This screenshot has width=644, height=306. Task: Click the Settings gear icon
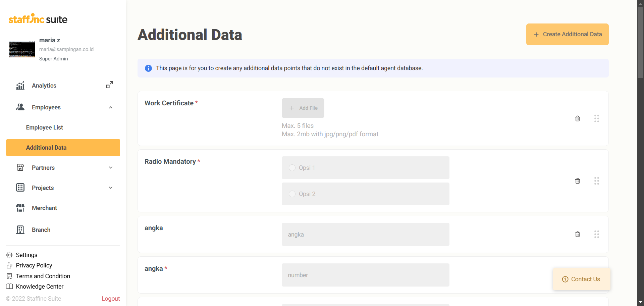coord(9,255)
